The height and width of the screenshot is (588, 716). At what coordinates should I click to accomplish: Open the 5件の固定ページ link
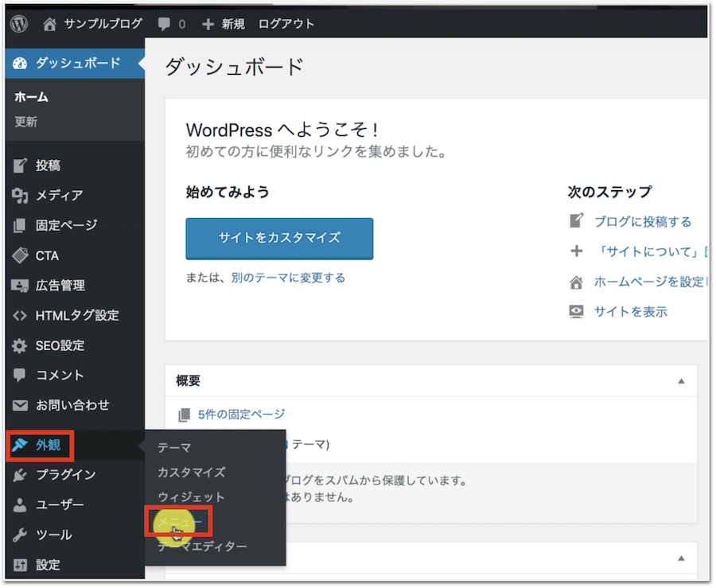point(241,414)
